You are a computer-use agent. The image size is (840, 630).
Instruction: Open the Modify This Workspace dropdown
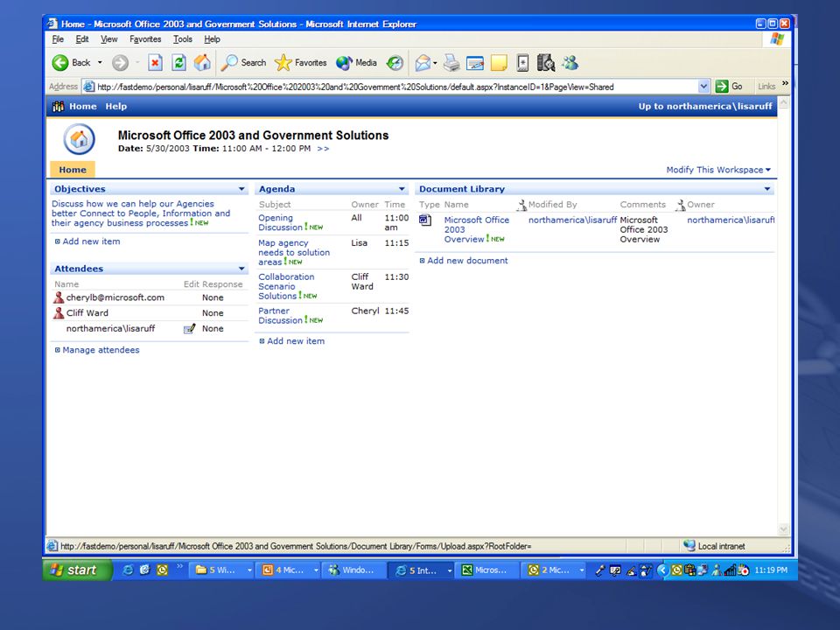pos(718,170)
